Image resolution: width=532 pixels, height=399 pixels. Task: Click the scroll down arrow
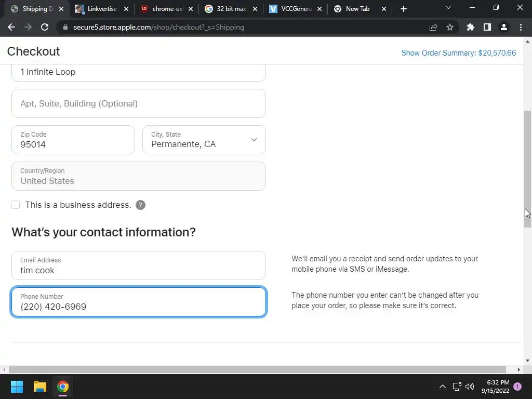coord(528,361)
